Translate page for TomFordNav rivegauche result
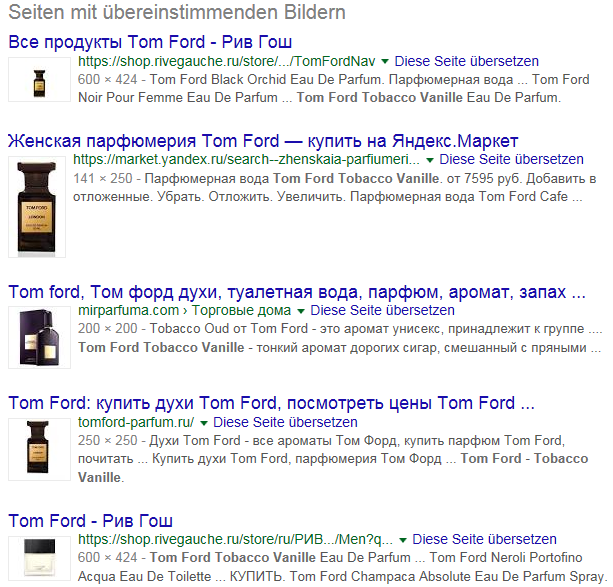The image size is (613, 587). tap(466, 61)
